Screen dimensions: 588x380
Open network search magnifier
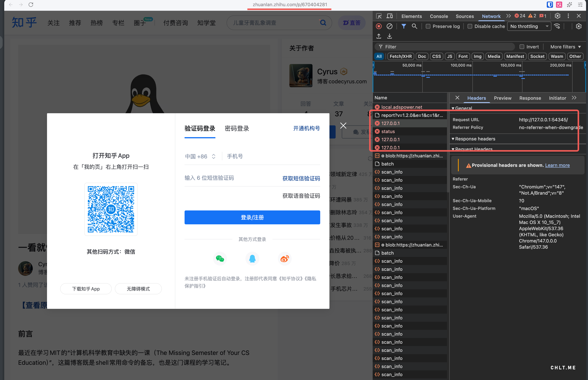414,26
